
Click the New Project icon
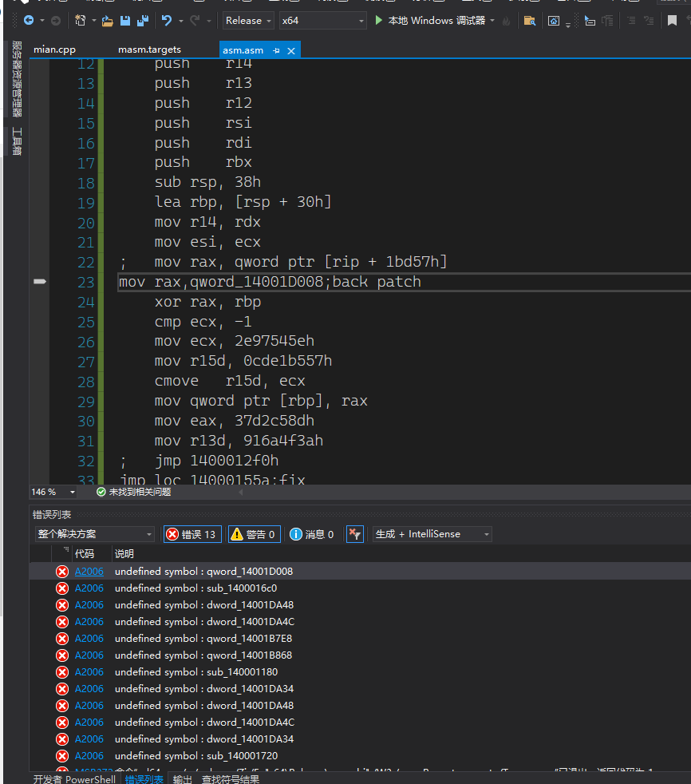[x=80, y=21]
